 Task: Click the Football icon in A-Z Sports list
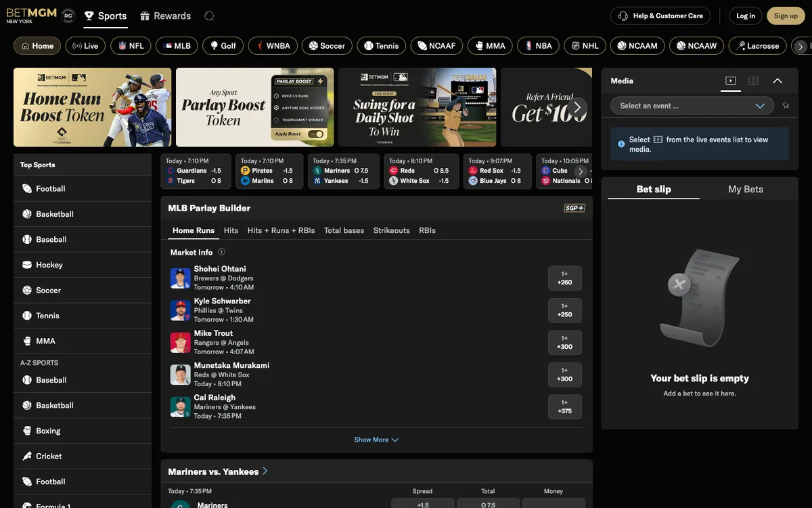(27, 482)
